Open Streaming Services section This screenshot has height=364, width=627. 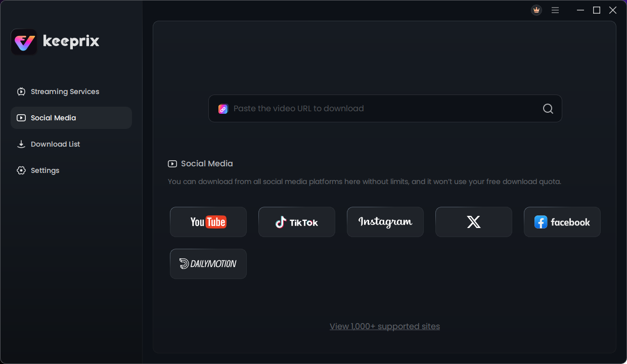[71, 92]
